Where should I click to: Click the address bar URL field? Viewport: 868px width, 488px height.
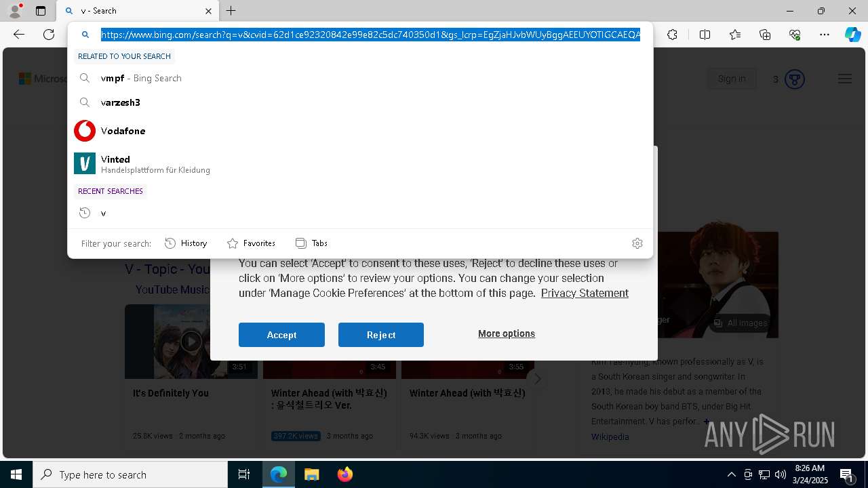tap(370, 35)
